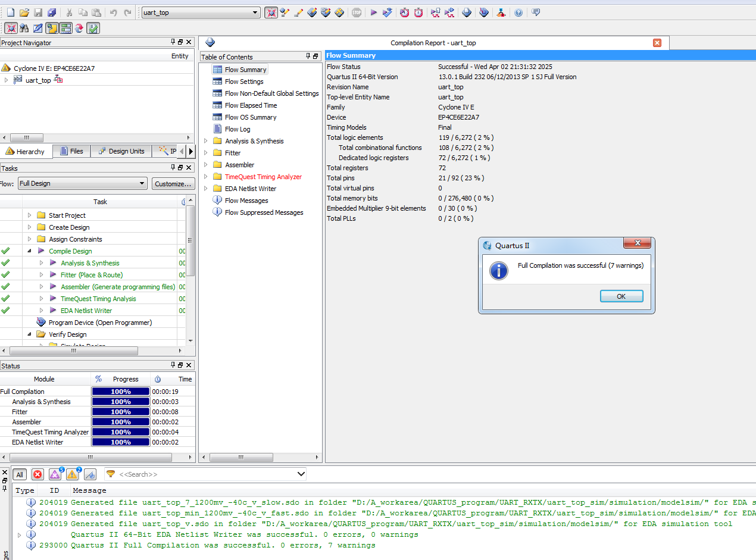Click the Save Project toolbar icon
Image resolution: width=756 pixels, height=560 pixels.
tap(51, 12)
